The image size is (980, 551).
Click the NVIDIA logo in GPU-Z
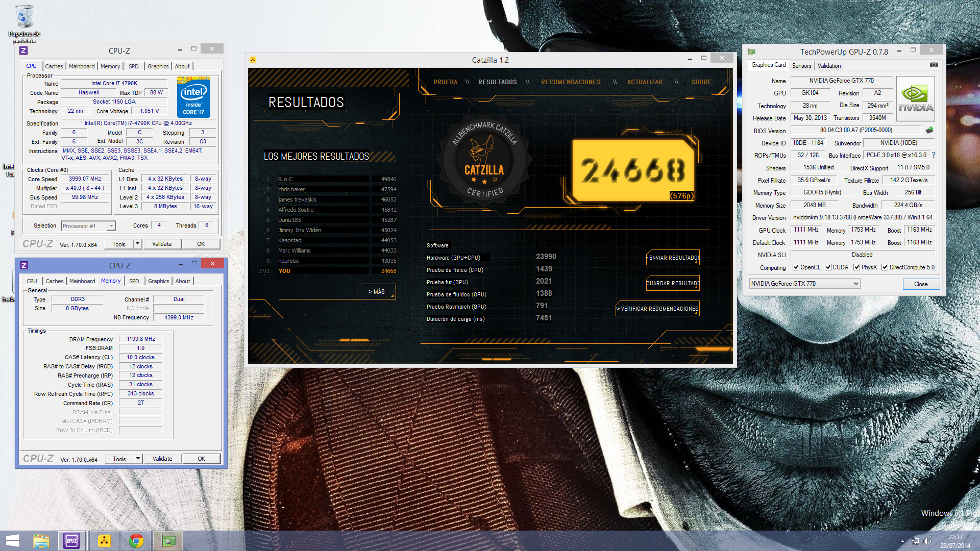[916, 98]
